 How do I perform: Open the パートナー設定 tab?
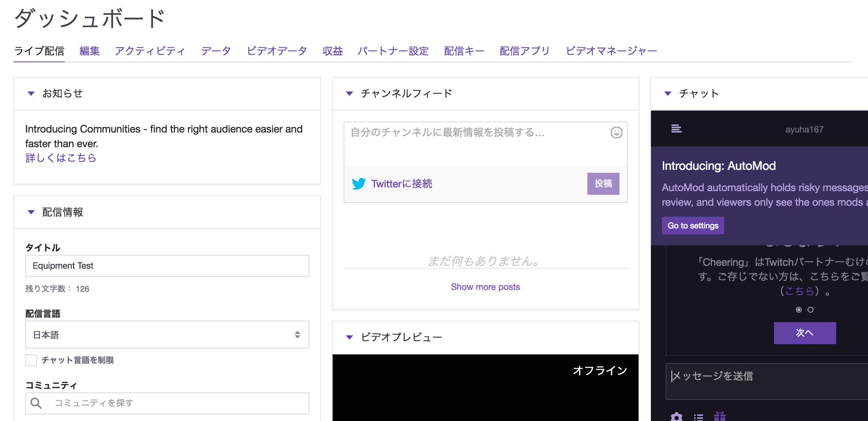[393, 51]
